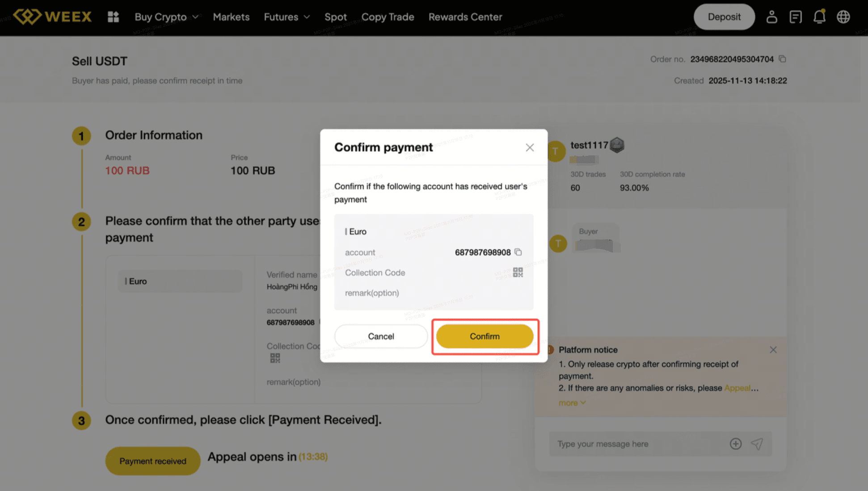Send chat message with paper plane icon

tap(757, 444)
